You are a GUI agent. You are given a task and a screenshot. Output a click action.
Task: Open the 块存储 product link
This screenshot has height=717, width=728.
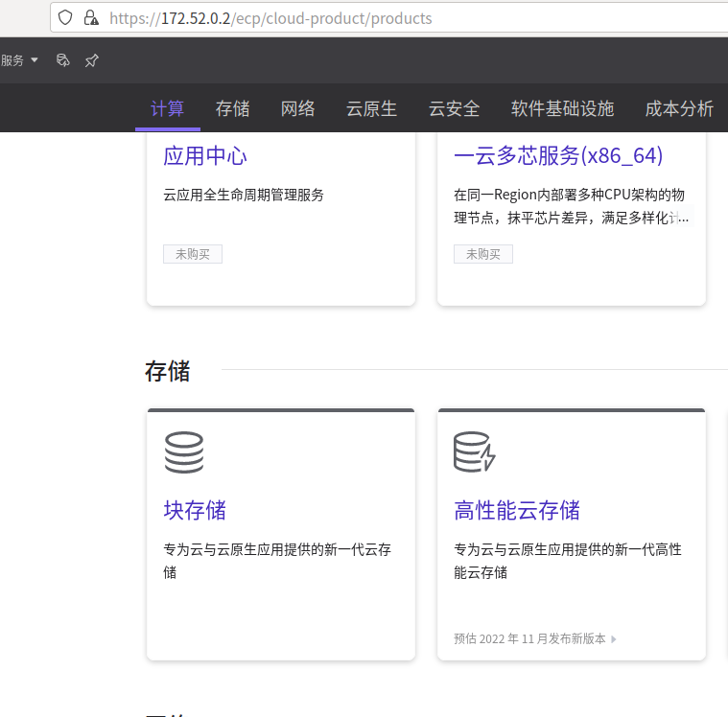(195, 510)
